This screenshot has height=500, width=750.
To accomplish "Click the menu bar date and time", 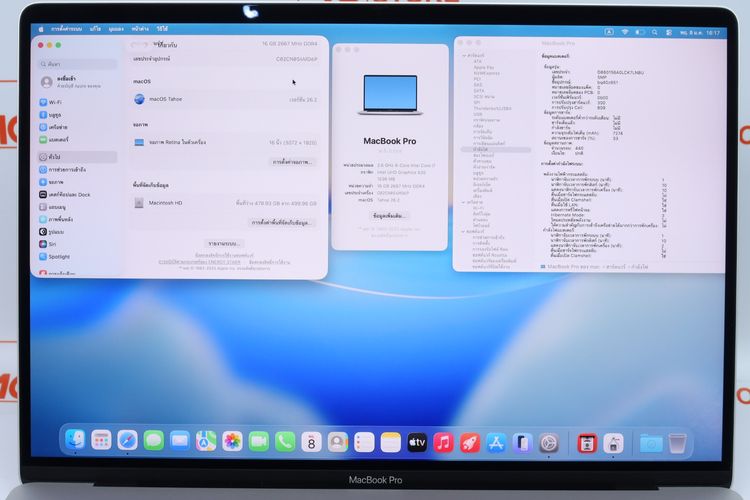I will (x=700, y=33).
